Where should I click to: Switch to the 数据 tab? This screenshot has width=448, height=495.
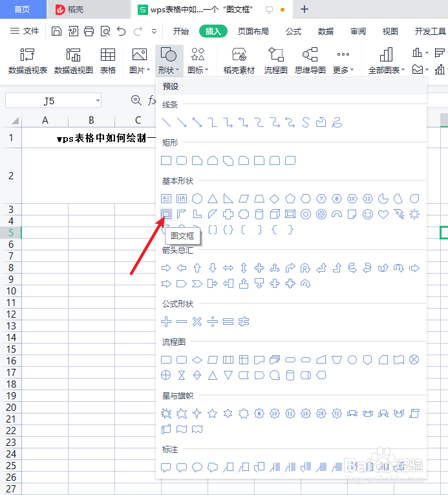(326, 31)
